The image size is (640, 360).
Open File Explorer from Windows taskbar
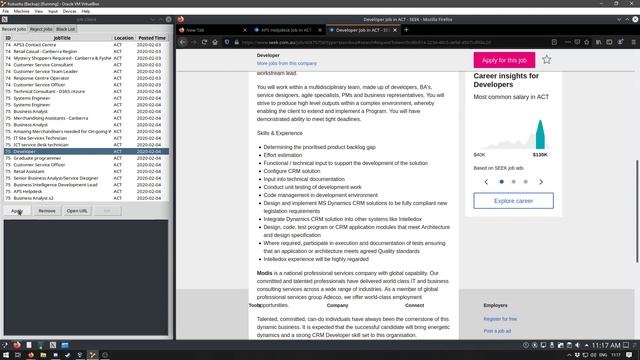click(43, 355)
